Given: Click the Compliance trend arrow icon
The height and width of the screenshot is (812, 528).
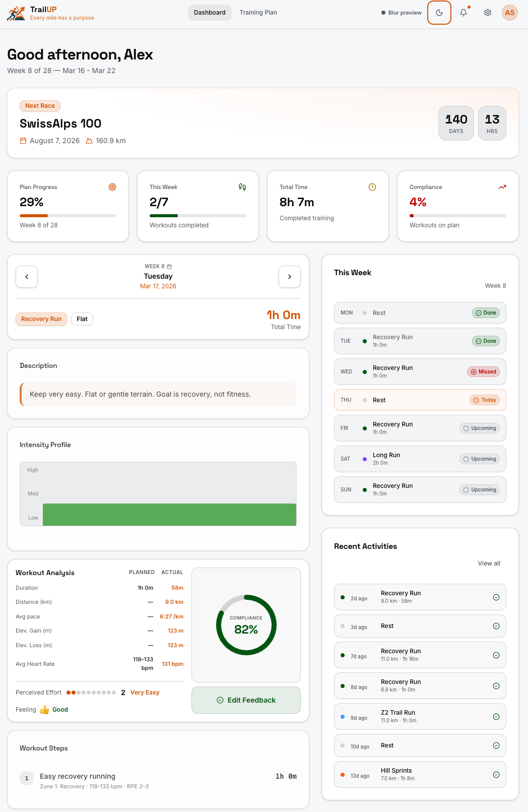Looking at the screenshot, I should (502, 187).
